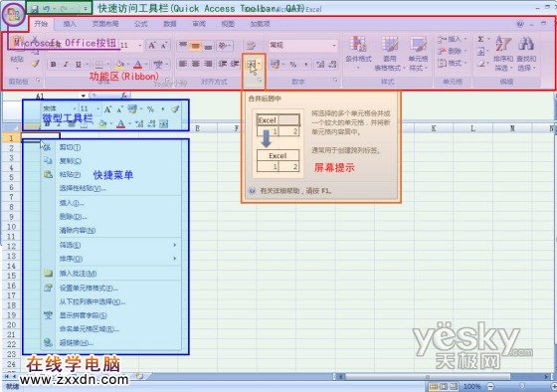
Task: Open the Microsoft Office button menu
Action: 13,15
